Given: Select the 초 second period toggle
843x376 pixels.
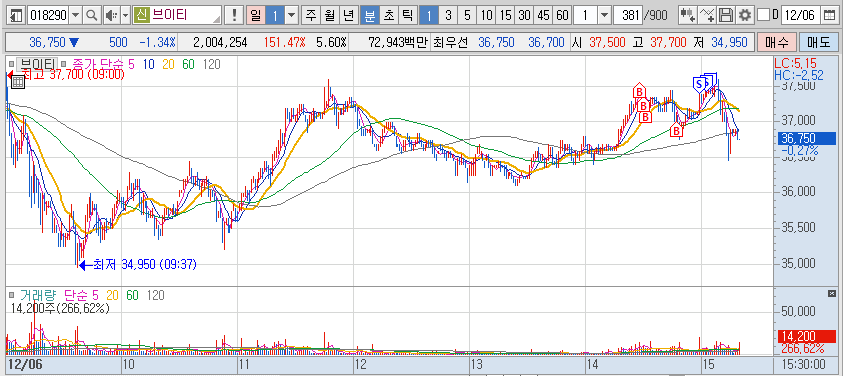Looking at the screenshot, I should click(388, 15).
